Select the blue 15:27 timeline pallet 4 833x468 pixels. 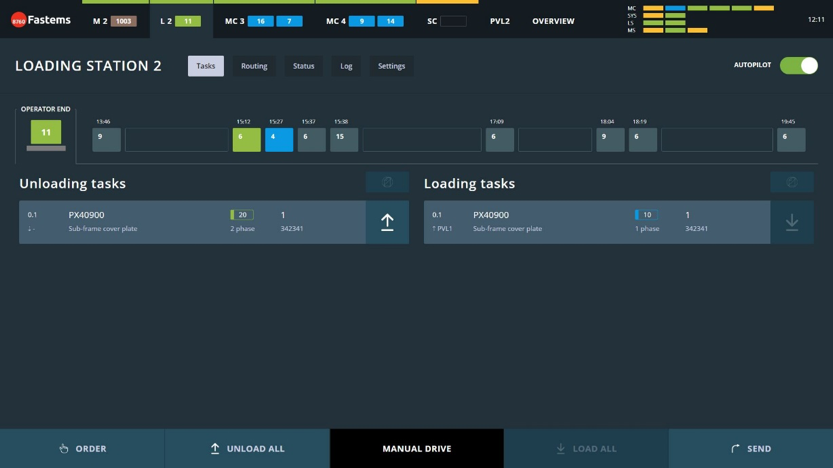[x=279, y=140]
